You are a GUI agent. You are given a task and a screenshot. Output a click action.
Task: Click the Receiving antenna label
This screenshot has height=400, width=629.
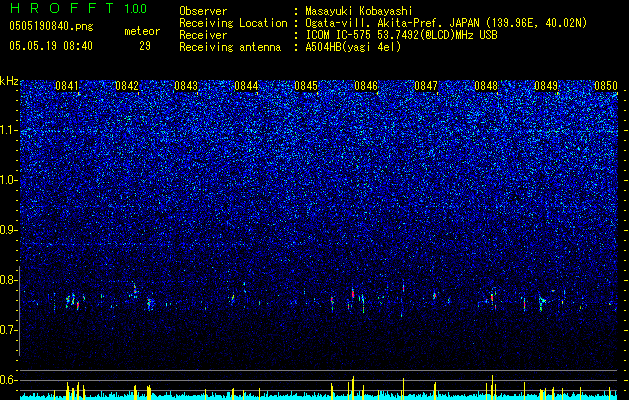[230, 47]
